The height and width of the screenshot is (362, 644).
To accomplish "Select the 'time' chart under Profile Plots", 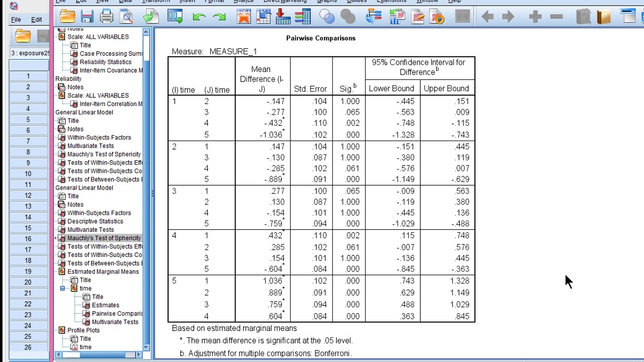I will pos(86,347).
